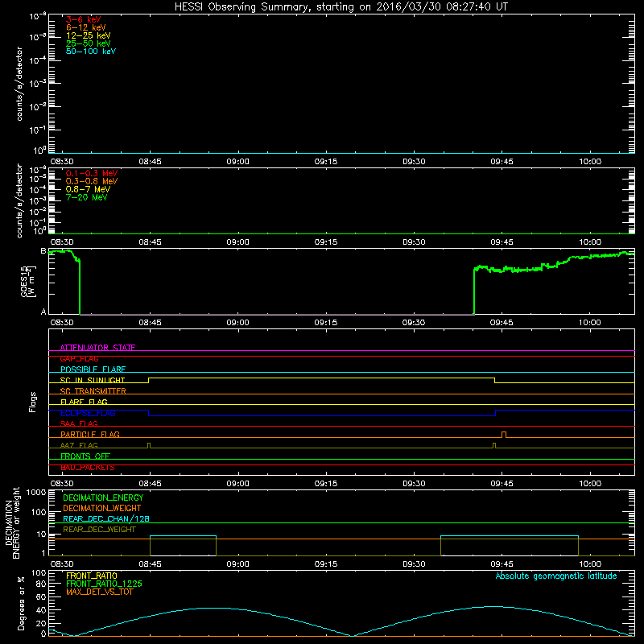Click the Degrees or % axis title

(x=21, y=603)
